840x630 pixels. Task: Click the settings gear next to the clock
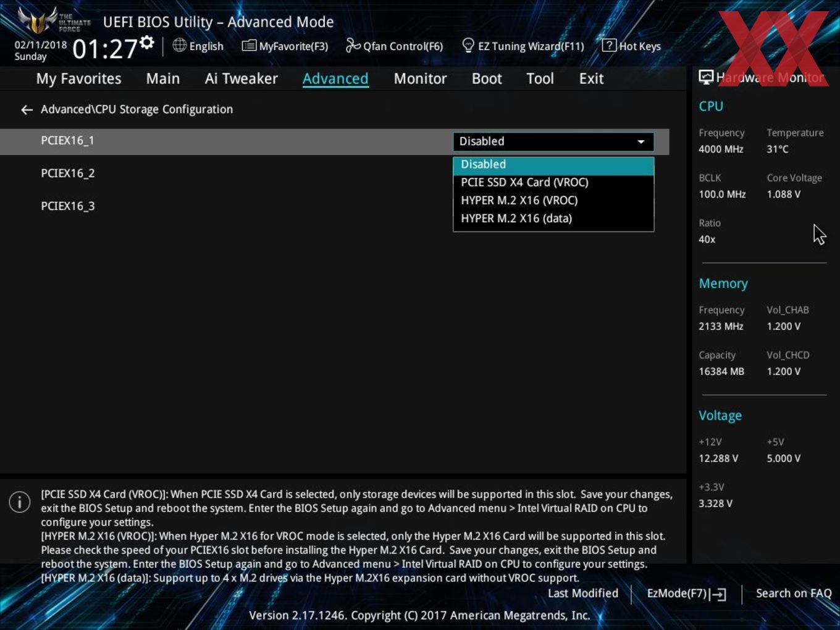(146, 43)
